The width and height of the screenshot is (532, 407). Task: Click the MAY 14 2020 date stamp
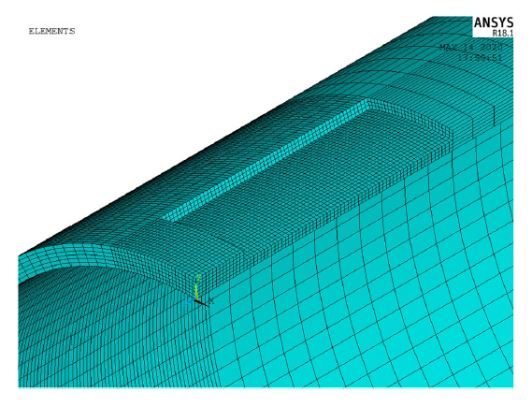[x=471, y=47]
